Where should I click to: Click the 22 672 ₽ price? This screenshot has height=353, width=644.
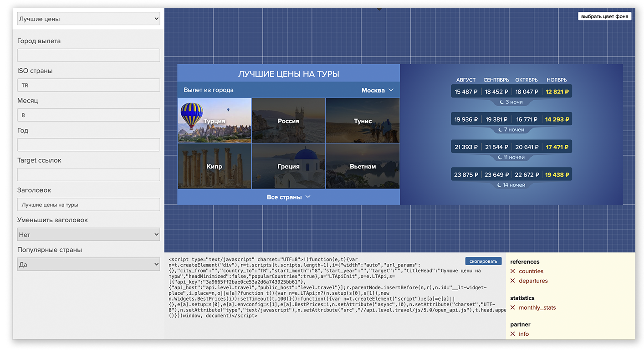coord(527,174)
